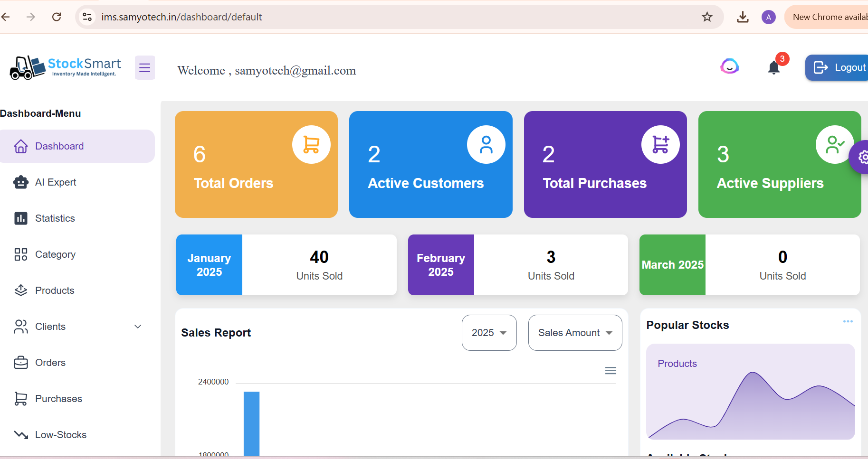
Task: Go to Statistics in sidebar
Action: (x=55, y=218)
